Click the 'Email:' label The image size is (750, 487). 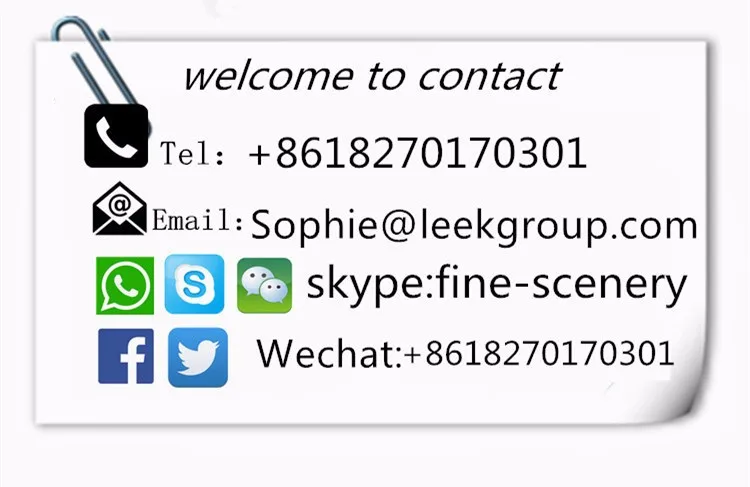[199, 221]
